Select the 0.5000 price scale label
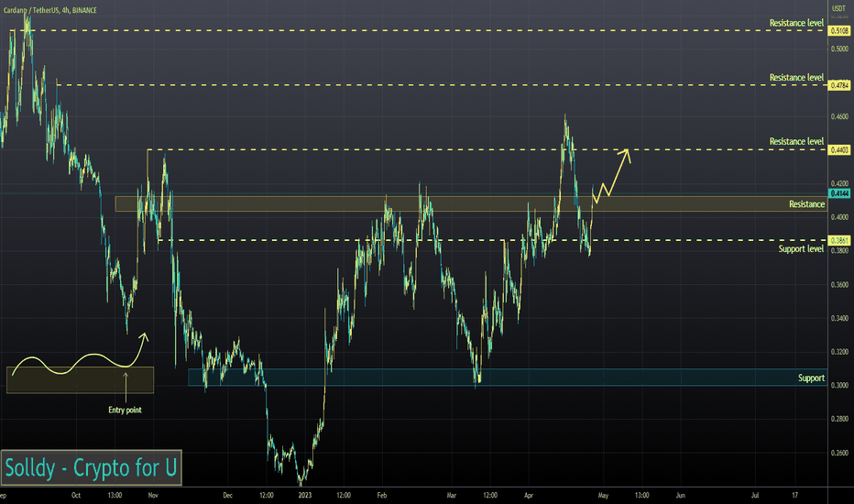 (x=839, y=49)
